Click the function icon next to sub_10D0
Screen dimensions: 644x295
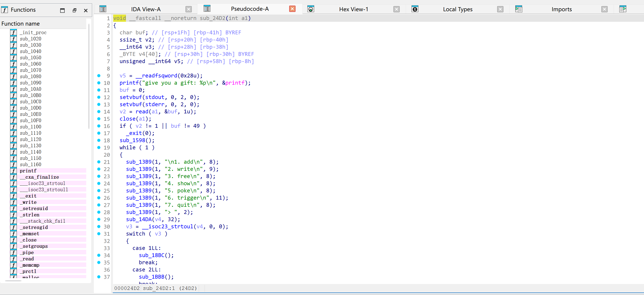coord(13,108)
